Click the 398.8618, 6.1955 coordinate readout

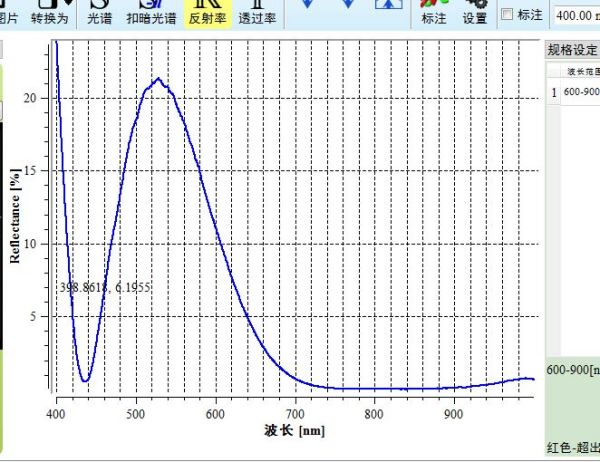point(105,287)
